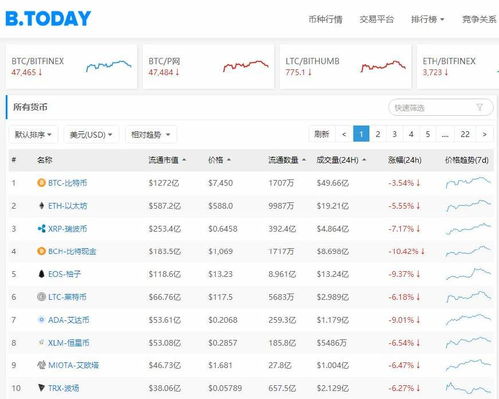Open the 排行榜 menu in header
The image size is (499, 399).
tap(427, 19)
